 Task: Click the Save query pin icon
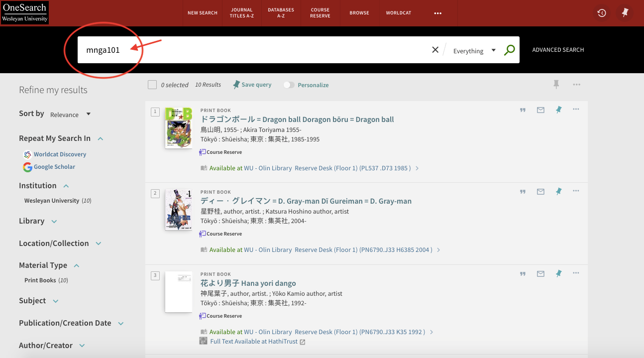click(x=236, y=85)
